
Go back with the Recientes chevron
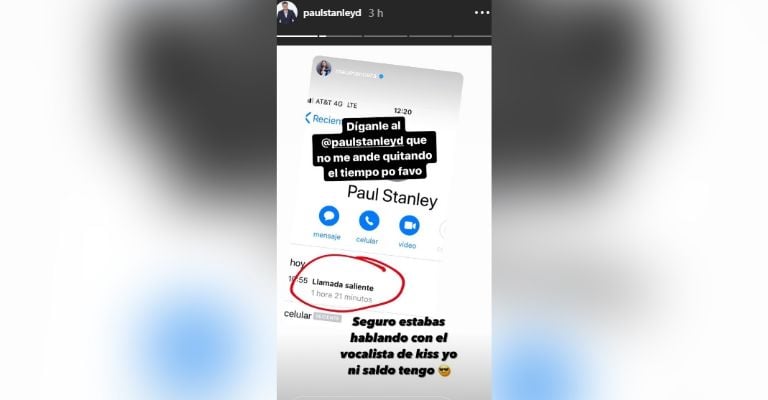(308, 118)
